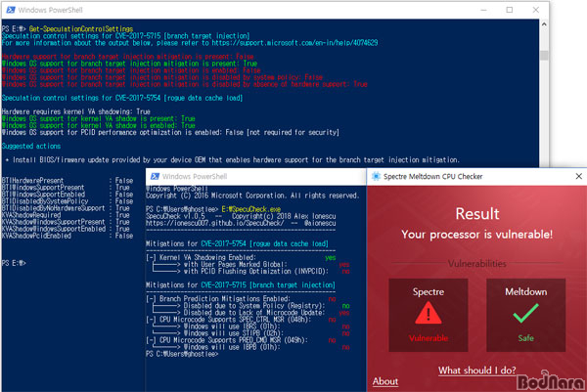Click the Spectre Meltdown CPU Checker app icon
The image size is (587, 392).
coord(376,176)
